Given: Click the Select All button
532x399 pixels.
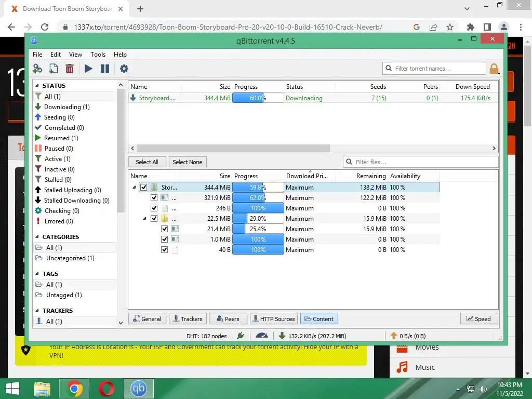Looking at the screenshot, I should coord(147,162).
